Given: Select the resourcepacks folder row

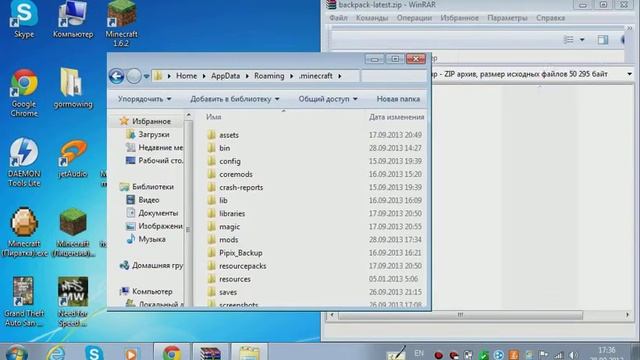Looking at the screenshot, I should (x=315, y=266).
